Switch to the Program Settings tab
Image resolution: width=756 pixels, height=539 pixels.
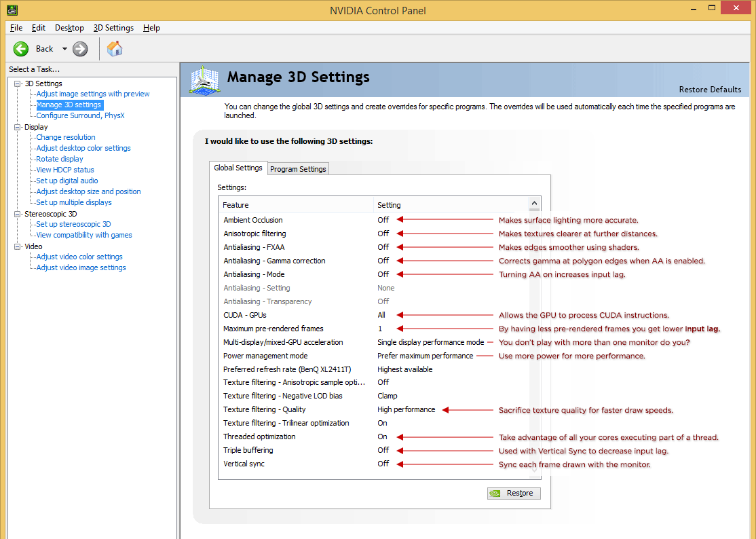pyautogui.click(x=298, y=169)
